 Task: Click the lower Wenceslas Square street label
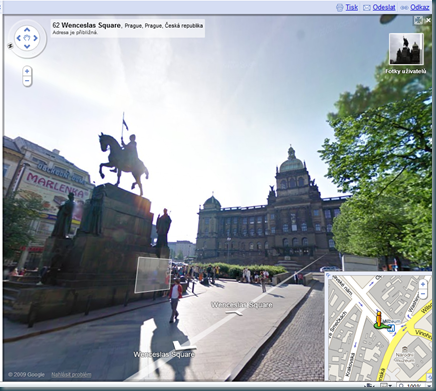coord(164,355)
